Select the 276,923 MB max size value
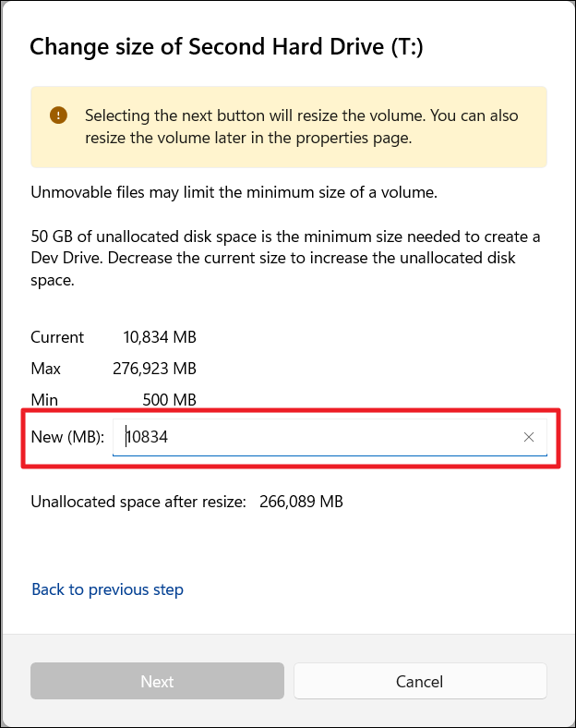 (153, 369)
